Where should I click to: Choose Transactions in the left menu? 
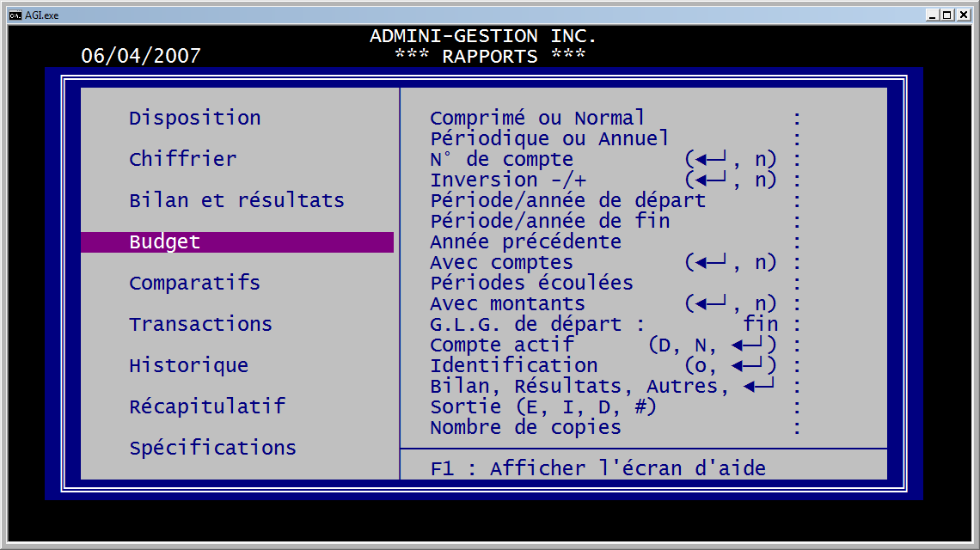tap(200, 325)
